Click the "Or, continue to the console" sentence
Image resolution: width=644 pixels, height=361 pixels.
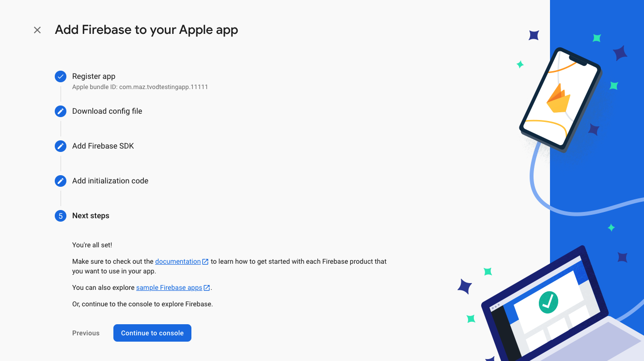(x=142, y=304)
